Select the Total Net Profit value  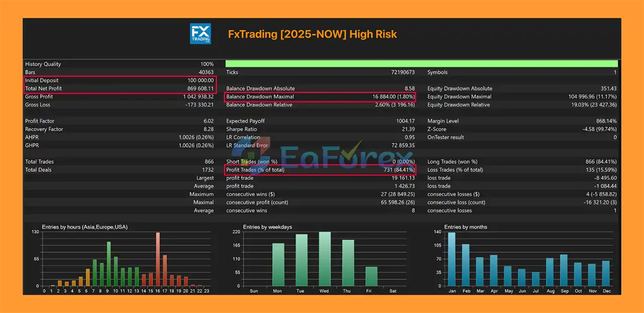pyautogui.click(x=201, y=88)
